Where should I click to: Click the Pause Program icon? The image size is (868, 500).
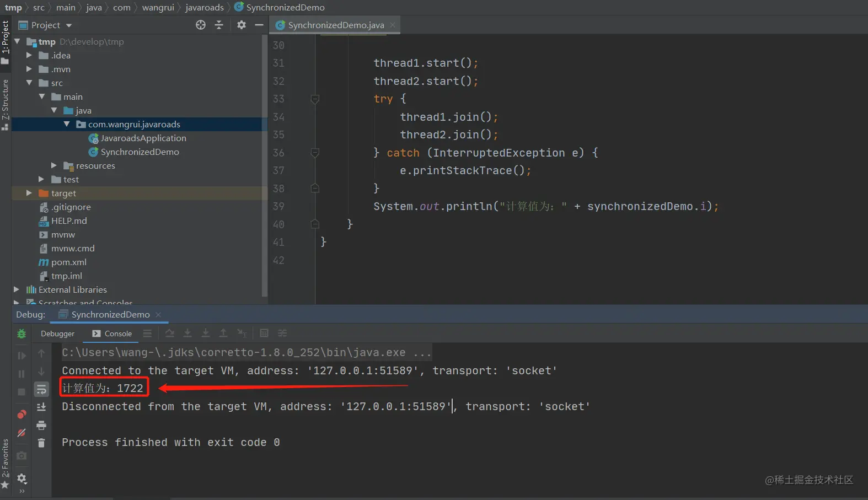click(x=22, y=374)
